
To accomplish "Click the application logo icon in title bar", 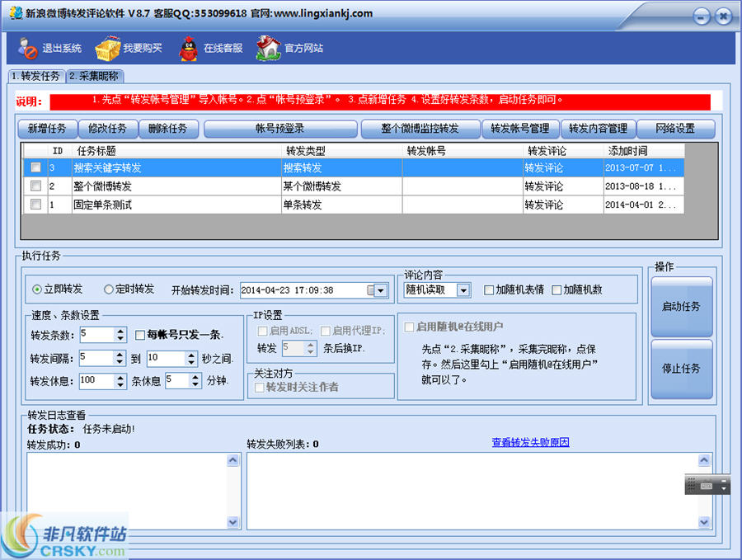I will click(16, 12).
